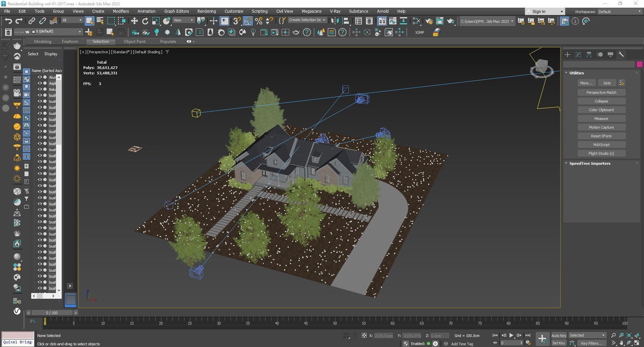Screen dimensions: 644x347
Task: Click the Perspective Match button
Action: [x=601, y=92]
